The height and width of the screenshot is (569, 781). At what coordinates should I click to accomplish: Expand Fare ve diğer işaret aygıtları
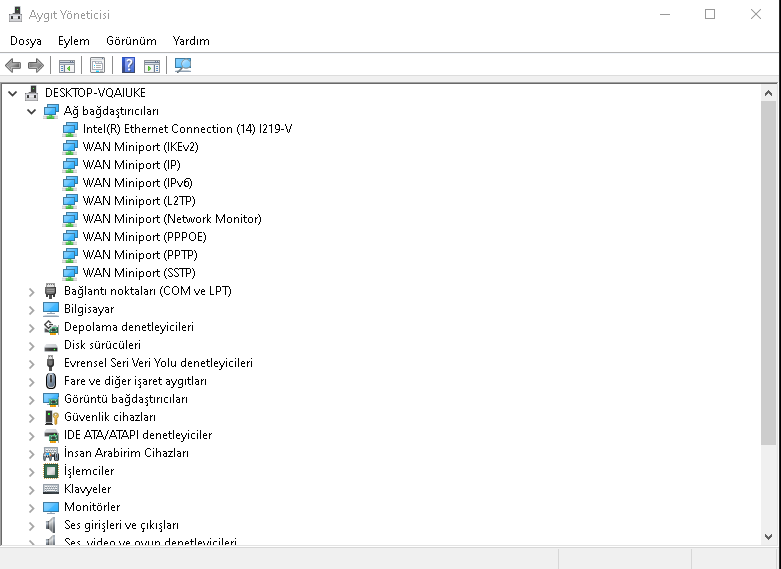31,382
